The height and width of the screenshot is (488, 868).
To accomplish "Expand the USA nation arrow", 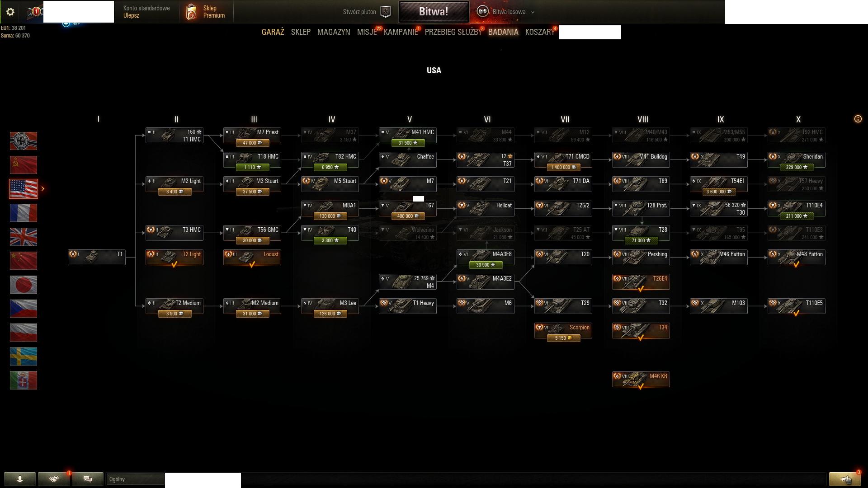I will click(x=43, y=188).
